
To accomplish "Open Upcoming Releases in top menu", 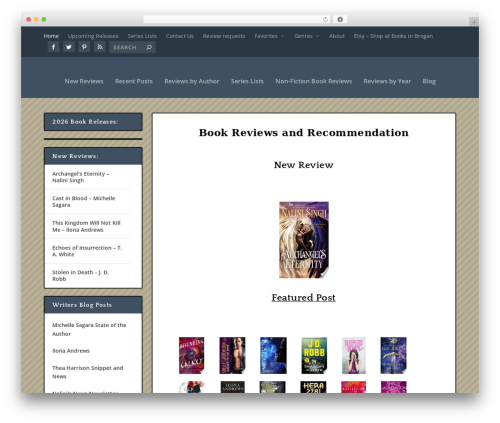I will coord(93,36).
